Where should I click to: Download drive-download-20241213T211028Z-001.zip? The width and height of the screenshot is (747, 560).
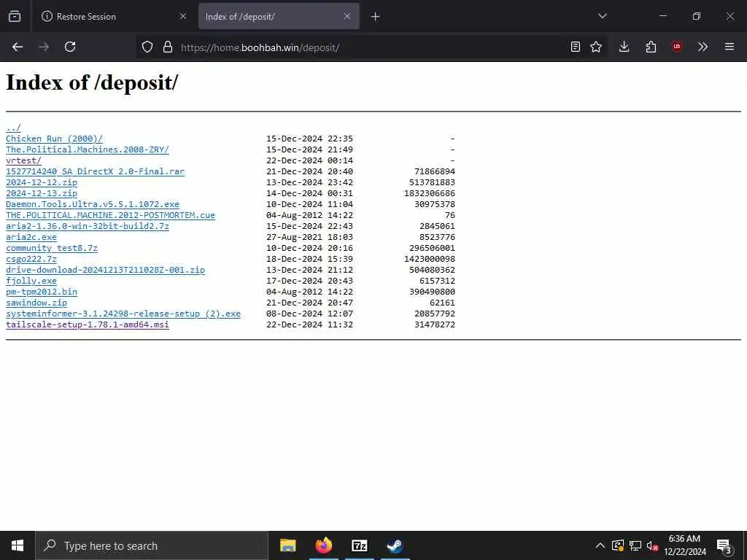[x=105, y=270]
